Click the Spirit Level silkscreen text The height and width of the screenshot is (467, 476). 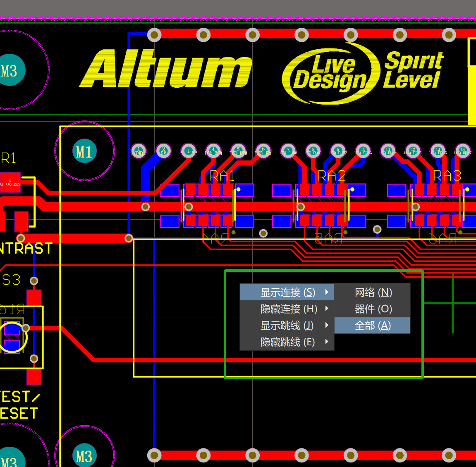(413, 71)
